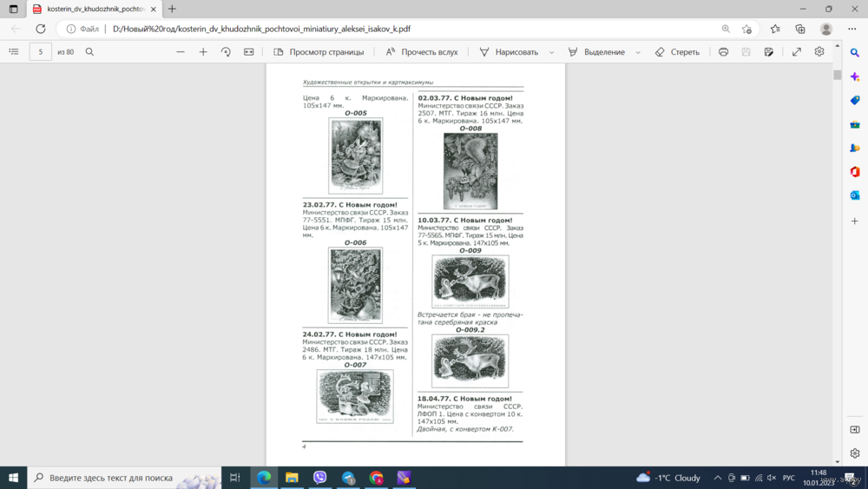The image size is (868, 489).
Task: Open Task View on the taskbar
Action: [x=234, y=478]
